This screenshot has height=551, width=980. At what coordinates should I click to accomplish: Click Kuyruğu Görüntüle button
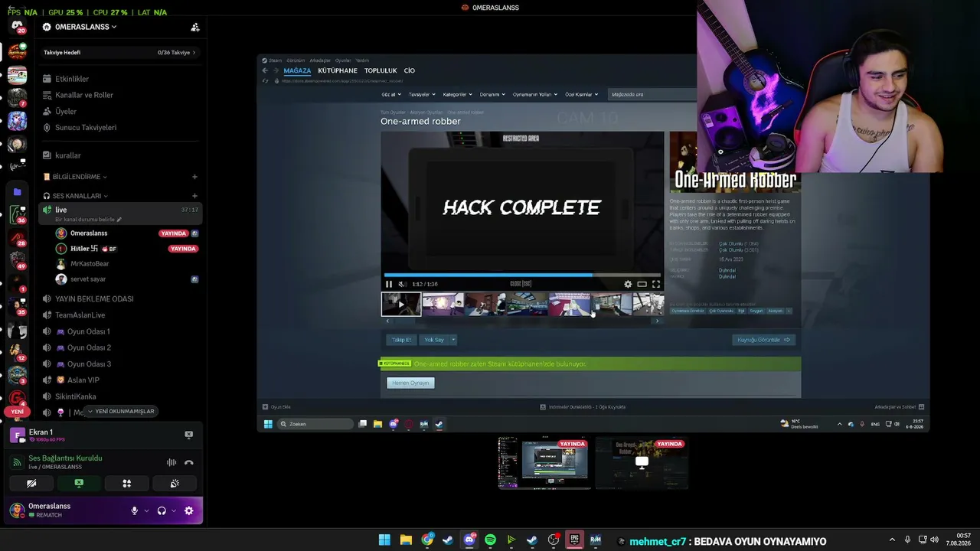763,340
